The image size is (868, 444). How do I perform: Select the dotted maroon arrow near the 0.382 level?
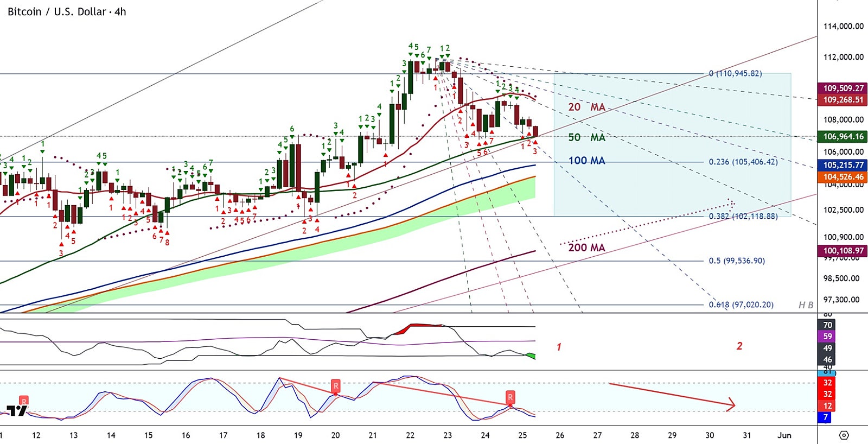(x=647, y=223)
